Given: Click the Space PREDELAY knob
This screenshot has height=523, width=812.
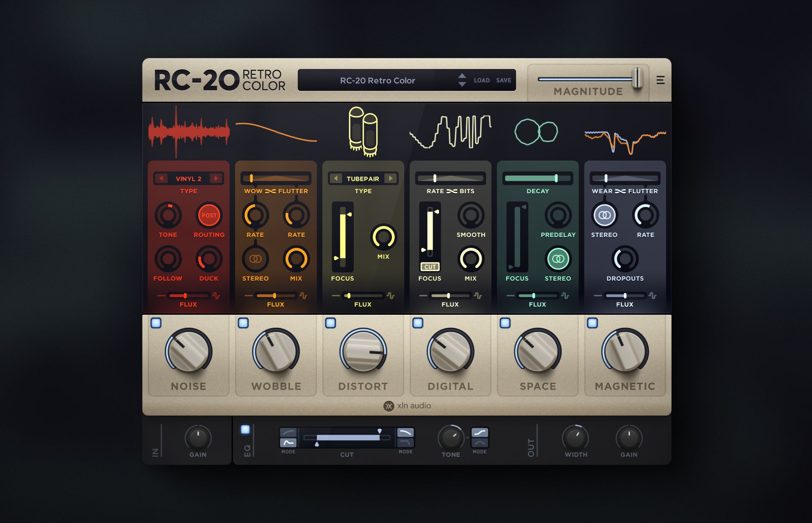Looking at the screenshot, I should [x=558, y=215].
